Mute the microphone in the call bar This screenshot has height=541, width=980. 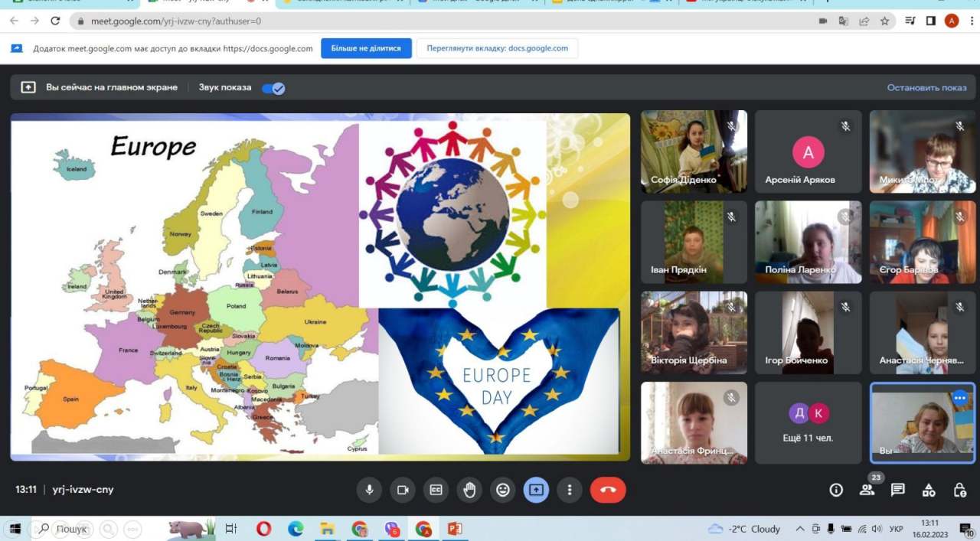pos(369,490)
